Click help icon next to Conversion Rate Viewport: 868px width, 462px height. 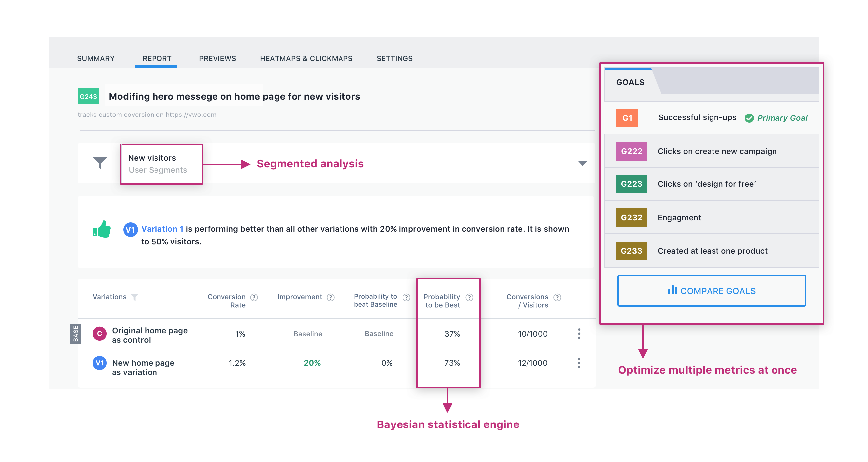click(x=254, y=297)
